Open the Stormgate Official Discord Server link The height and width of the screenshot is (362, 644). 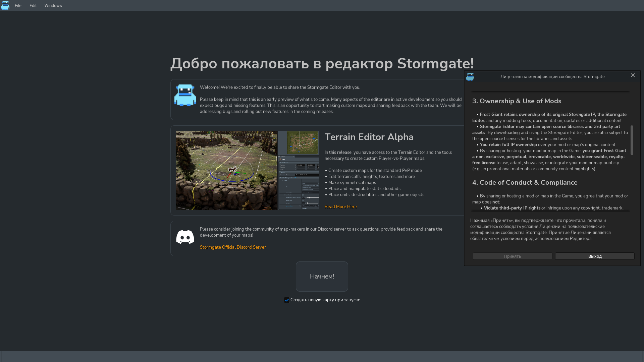tap(233, 247)
